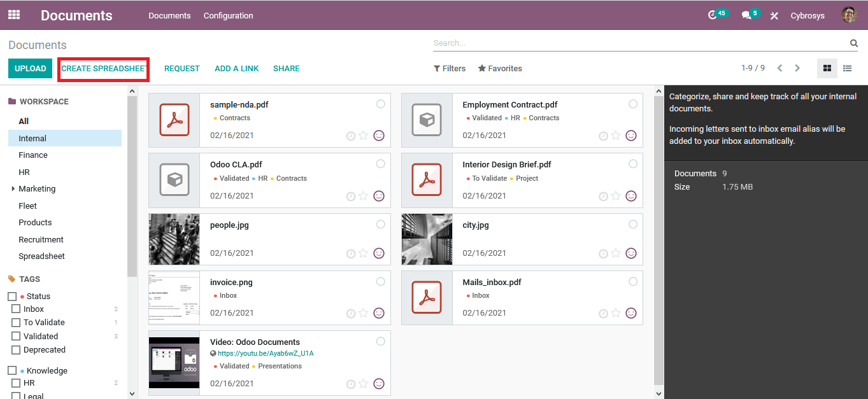Screen dimensions: 868x399
Task: Switch to list view icon
Action: (848, 68)
